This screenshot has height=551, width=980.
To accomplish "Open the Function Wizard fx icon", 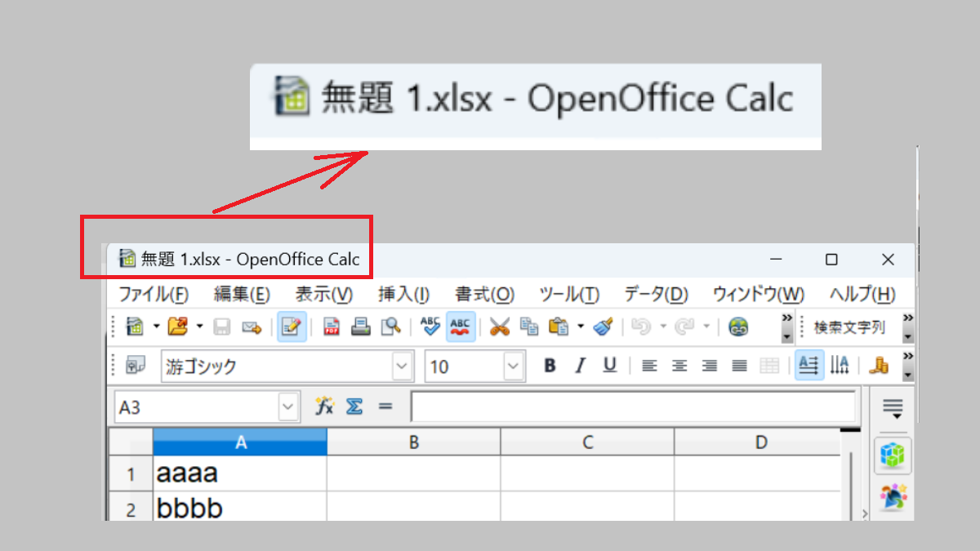I will (x=324, y=407).
